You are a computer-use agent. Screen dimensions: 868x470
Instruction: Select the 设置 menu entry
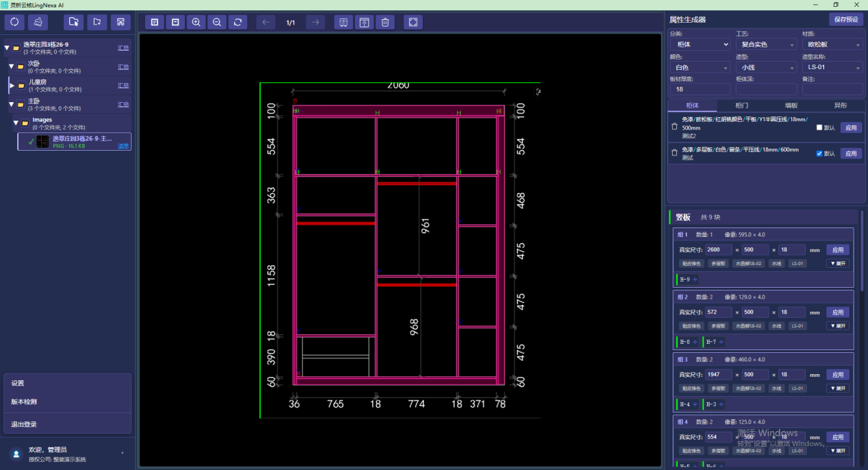(67, 383)
